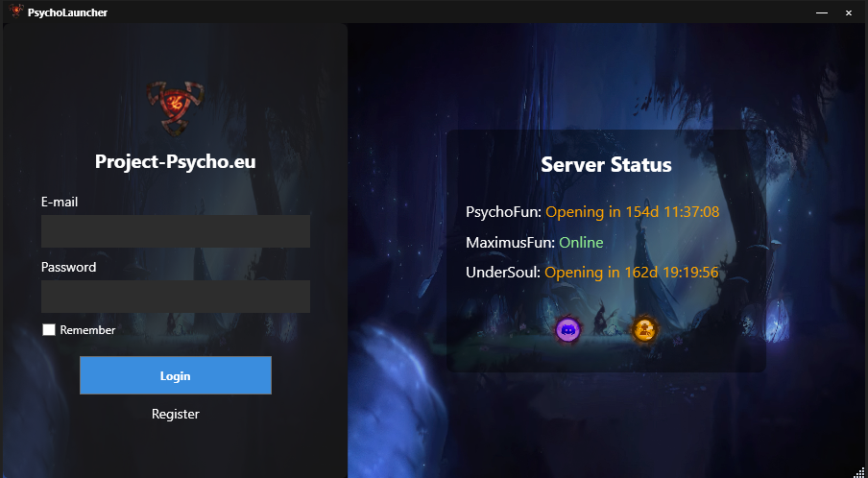Screen dimensions: 868x478
Task: Click the Server Status heading
Action: point(606,164)
